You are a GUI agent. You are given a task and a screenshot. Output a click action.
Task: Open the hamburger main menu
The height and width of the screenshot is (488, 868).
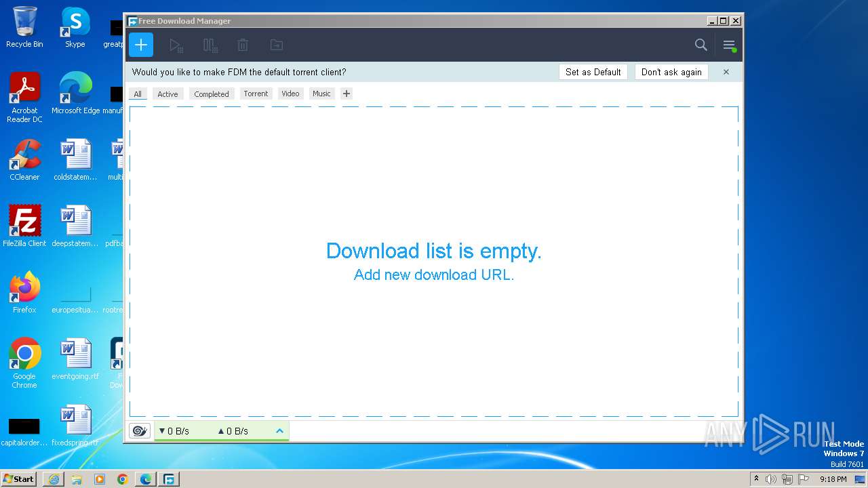(729, 45)
